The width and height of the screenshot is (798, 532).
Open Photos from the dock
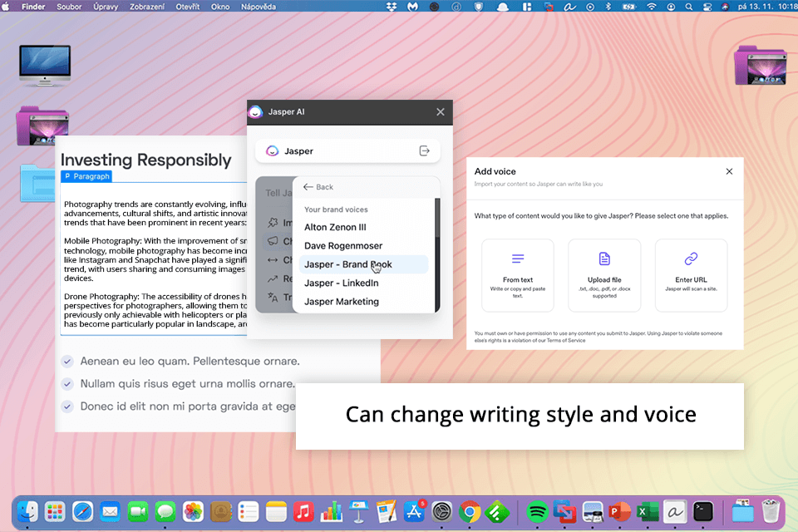193,512
